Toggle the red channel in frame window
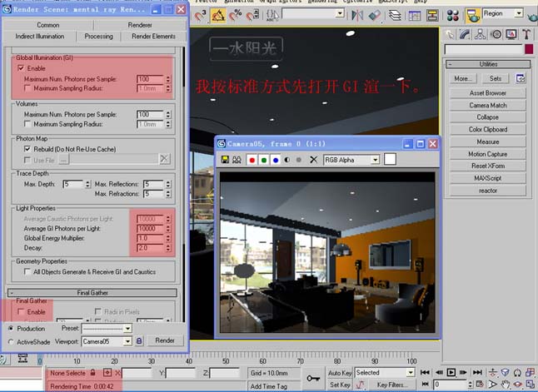Viewport: 538px width, 392px height. [x=252, y=160]
